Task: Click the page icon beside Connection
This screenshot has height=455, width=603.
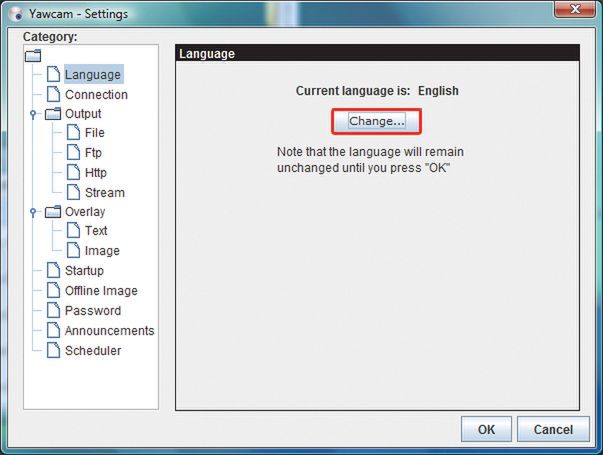Action: click(x=53, y=94)
